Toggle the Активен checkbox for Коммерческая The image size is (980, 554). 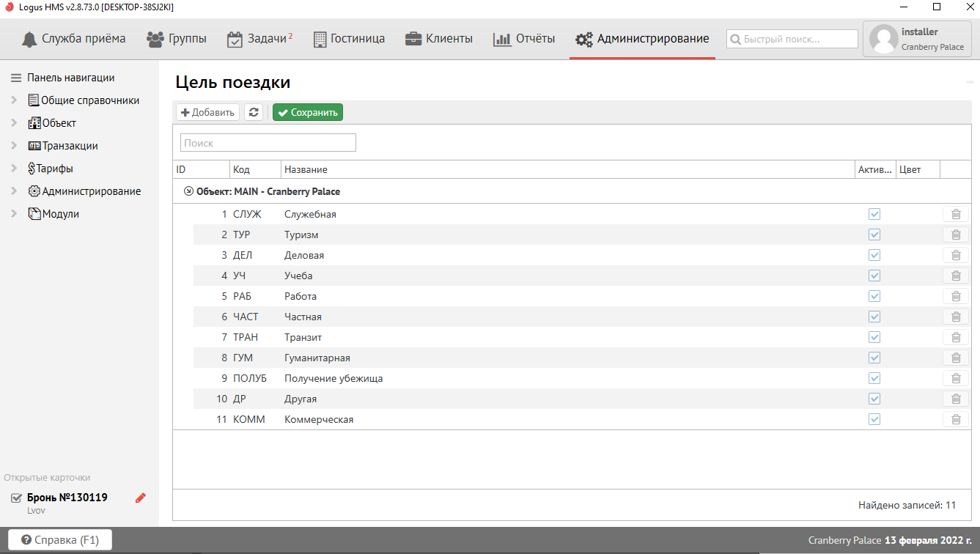point(874,419)
